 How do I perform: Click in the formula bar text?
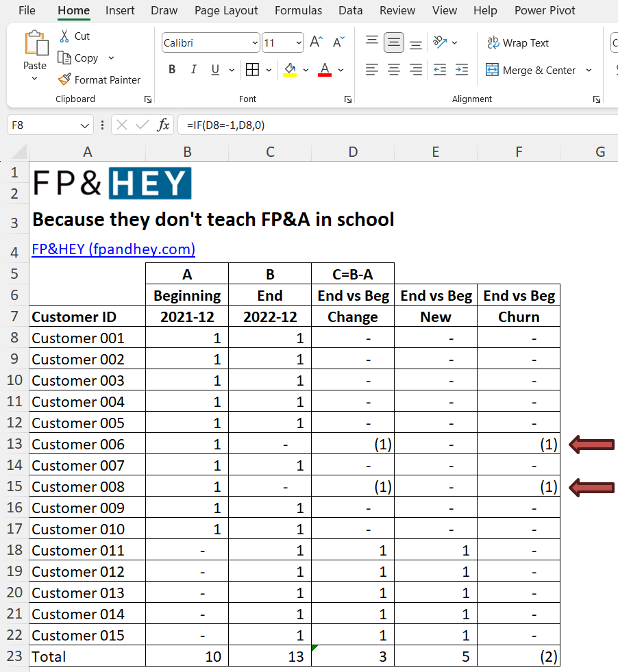(226, 125)
